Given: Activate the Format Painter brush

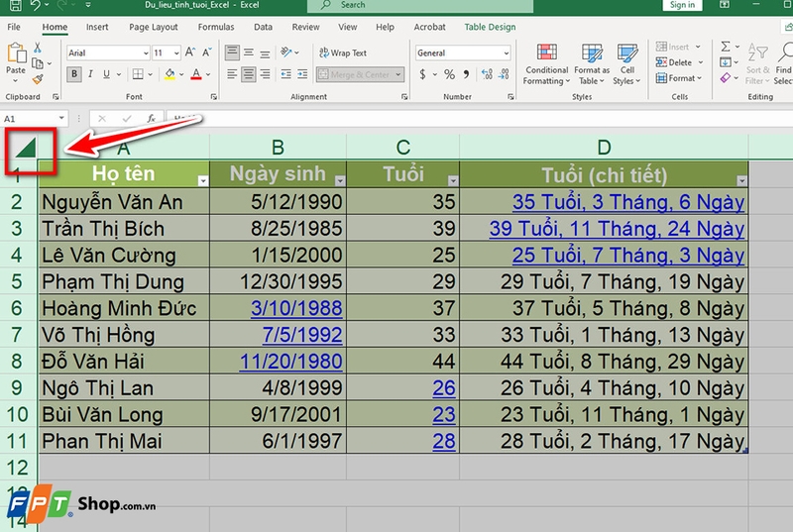Looking at the screenshot, I should pyautogui.click(x=38, y=79).
